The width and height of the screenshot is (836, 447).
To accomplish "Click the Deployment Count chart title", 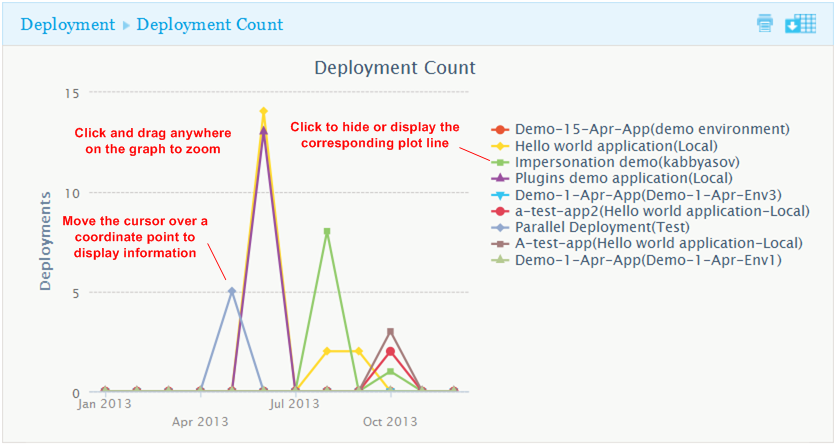I will [x=395, y=68].
